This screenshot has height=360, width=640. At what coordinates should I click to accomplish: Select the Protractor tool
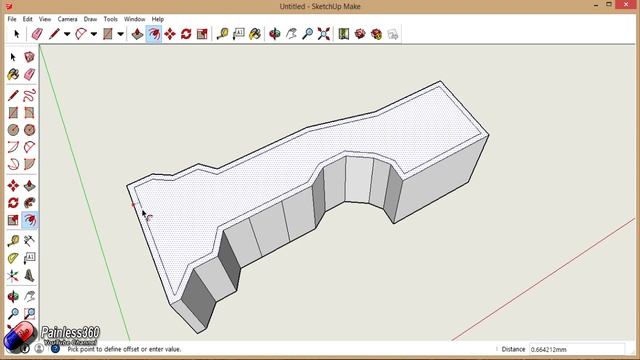(13, 258)
